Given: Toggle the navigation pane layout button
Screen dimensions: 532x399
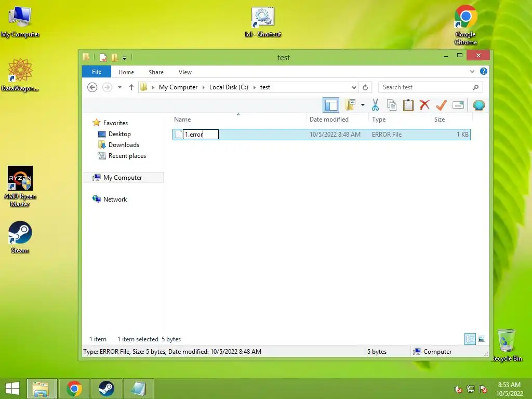Looking at the screenshot, I should (x=331, y=105).
